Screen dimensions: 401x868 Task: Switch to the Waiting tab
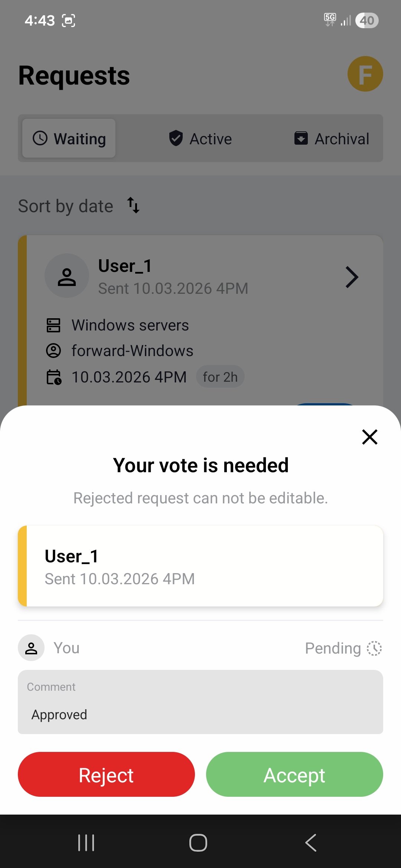(x=69, y=138)
